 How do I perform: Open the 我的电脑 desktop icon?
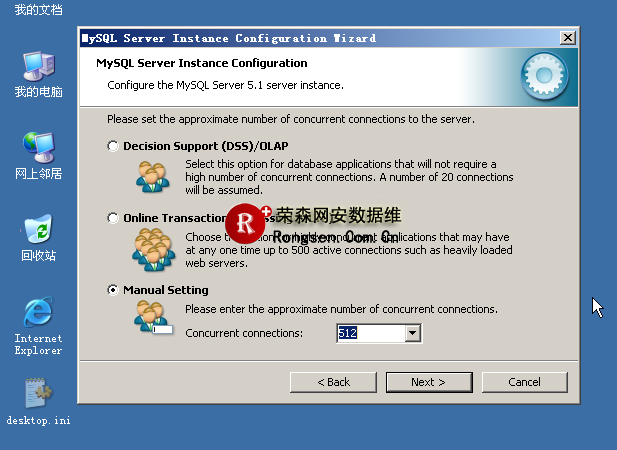point(38,68)
